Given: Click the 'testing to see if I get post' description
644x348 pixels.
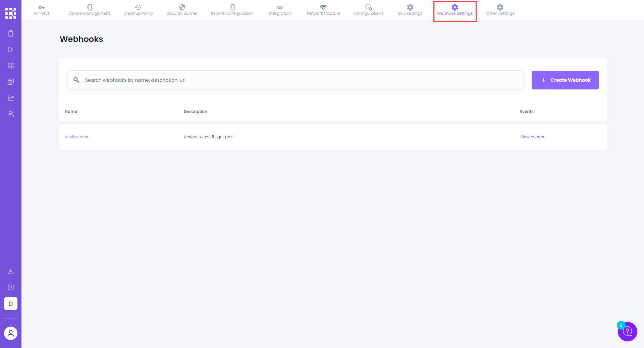Looking at the screenshot, I should click(209, 137).
